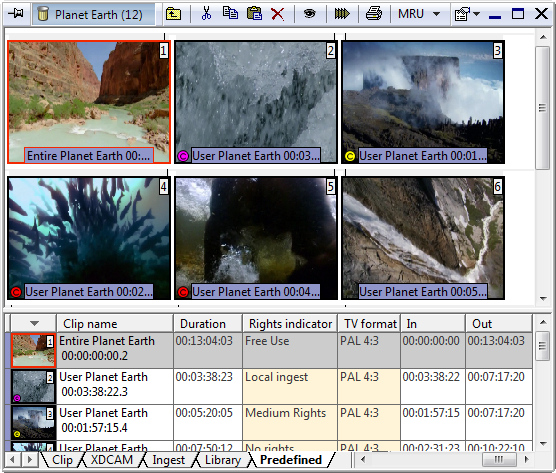
Task: Cut the selection with the scissors icon
Action: pos(206,14)
